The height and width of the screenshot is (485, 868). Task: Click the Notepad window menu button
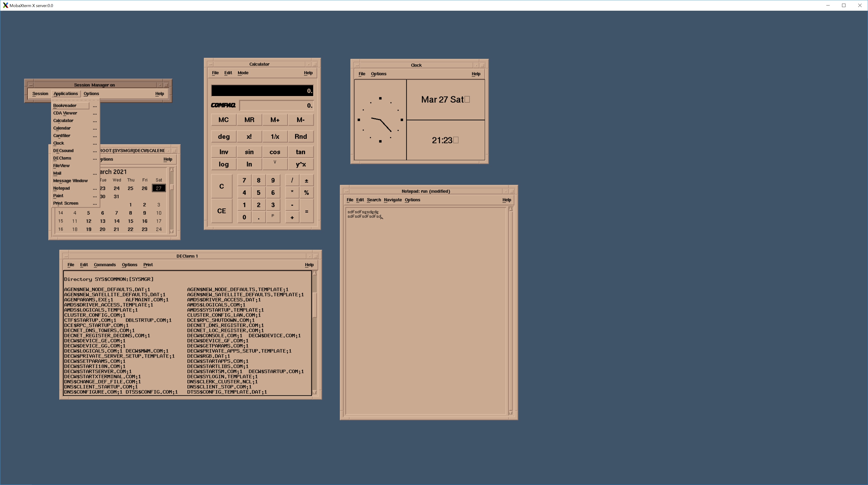[346, 191]
